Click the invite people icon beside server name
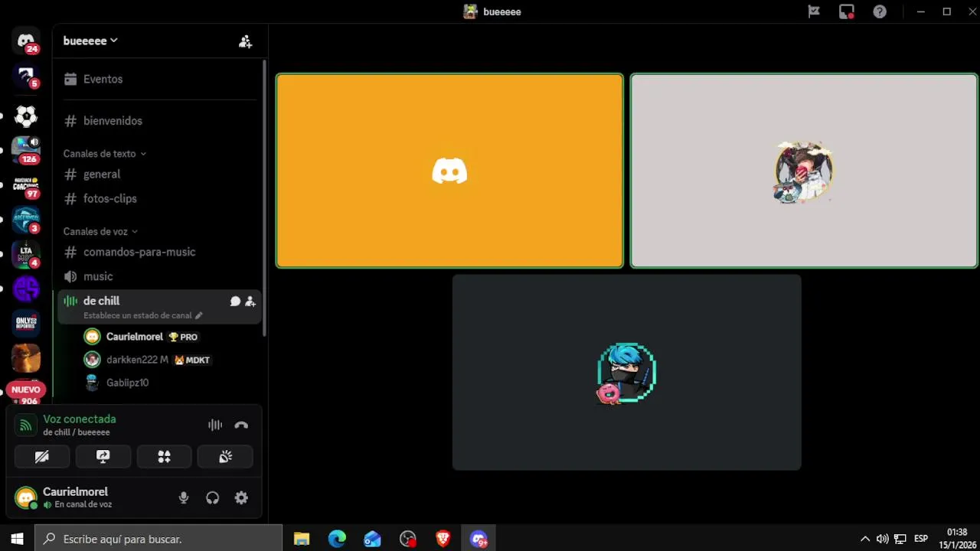The height and width of the screenshot is (551, 980). 245,41
